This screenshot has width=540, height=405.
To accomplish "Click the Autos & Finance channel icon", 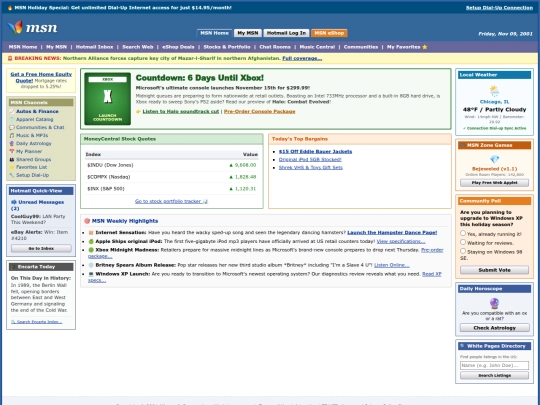I will pyautogui.click(x=12, y=112).
